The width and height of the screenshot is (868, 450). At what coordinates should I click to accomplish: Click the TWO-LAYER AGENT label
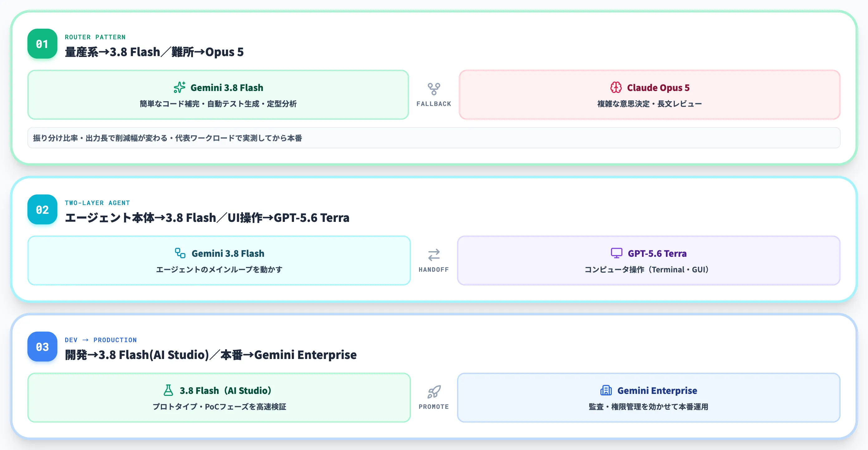(97, 203)
